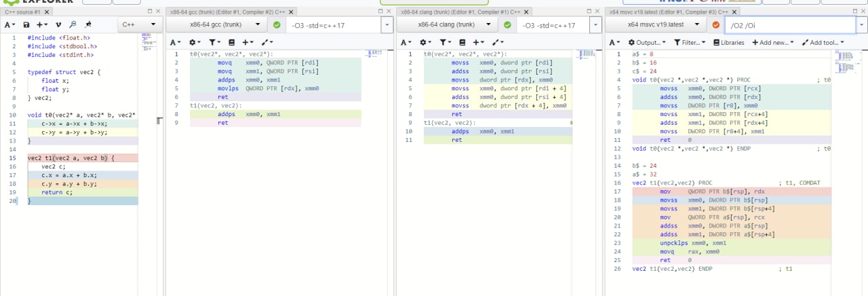Open clang pane output gear menu
This screenshot has width=868, height=296.
point(425,42)
